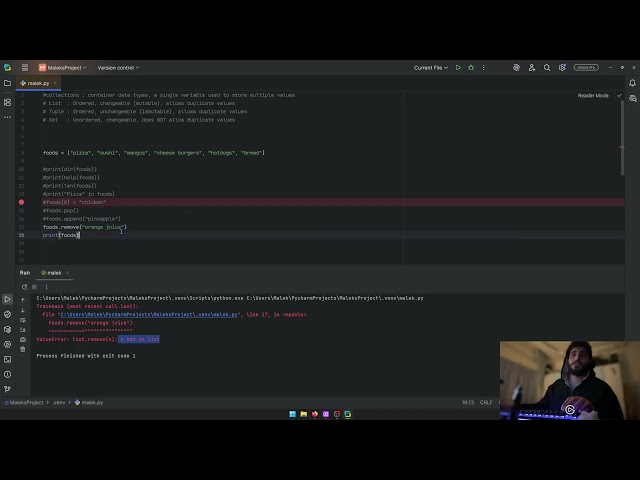Click MaleksProject in the breadcrumb bar
Image resolution: width=640 pixels, height=480 pixels.
pyautogui.click(x=24, y=402)
